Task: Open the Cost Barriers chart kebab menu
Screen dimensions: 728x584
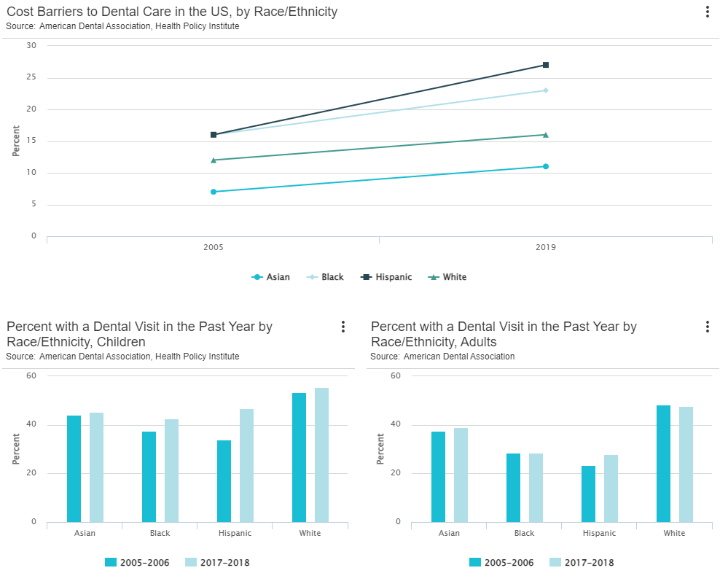Action: click(x=707, y=12)
